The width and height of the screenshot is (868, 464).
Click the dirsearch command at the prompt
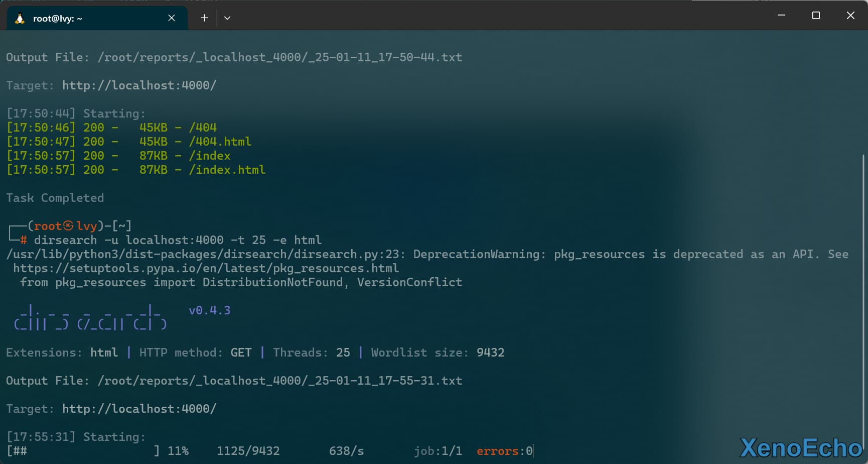click(x=178, y=240)
